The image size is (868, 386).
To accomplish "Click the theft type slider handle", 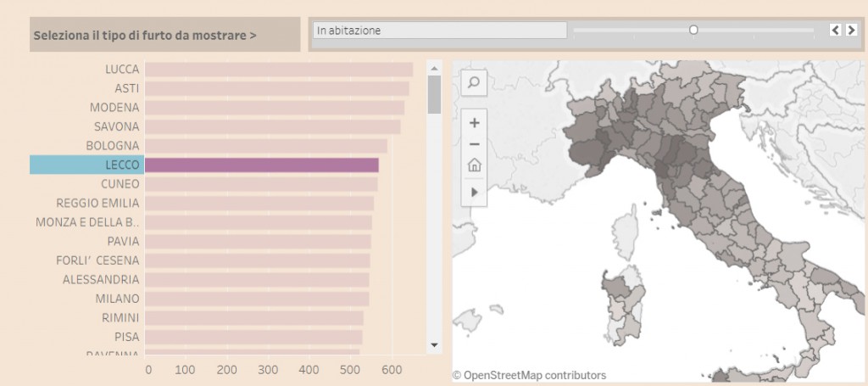I will [x=693, y=30].
